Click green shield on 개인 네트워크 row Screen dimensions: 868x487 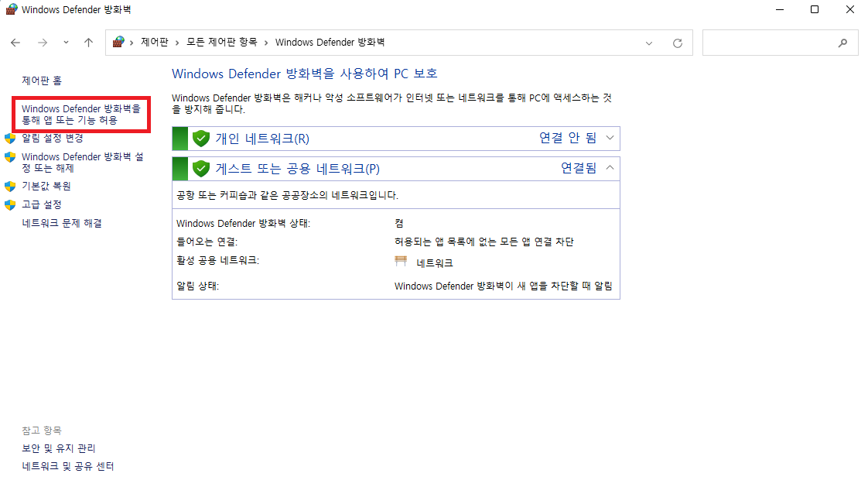click(x=201, y=139)
